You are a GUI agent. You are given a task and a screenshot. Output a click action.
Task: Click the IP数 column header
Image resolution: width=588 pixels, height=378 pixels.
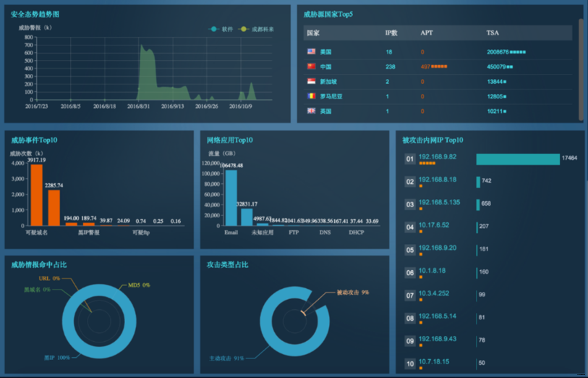(391, 33)
